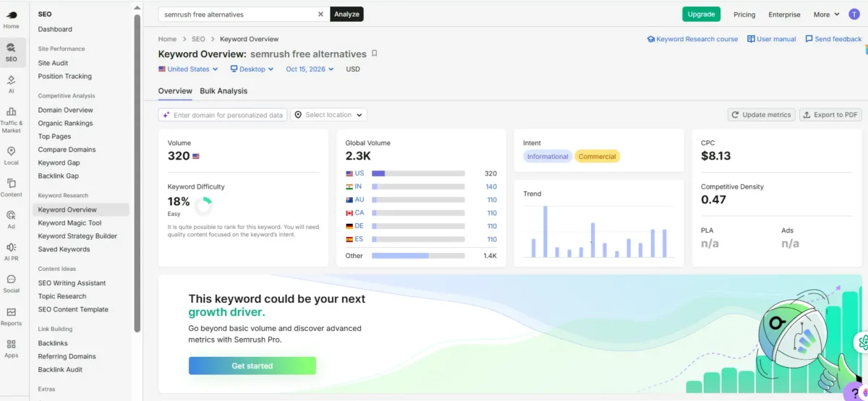The height and width of the screenshot is (401, 868).
Task: Open Traffic & Market icon
Action: pyautogui.click(x=11, y=120)
